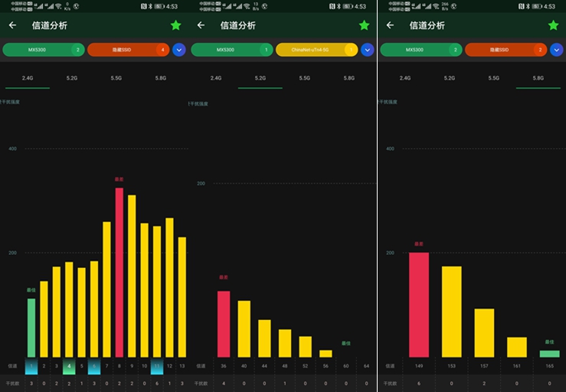566x392 pixels.
Task: Tap the yellow bar for channel 40
Action: (x=244, y=328)
